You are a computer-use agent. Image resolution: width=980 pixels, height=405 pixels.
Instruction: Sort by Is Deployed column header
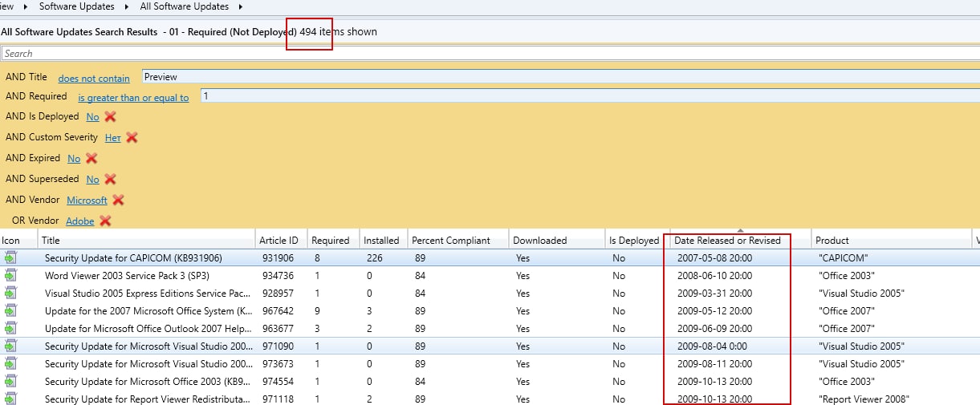[636, 240]
